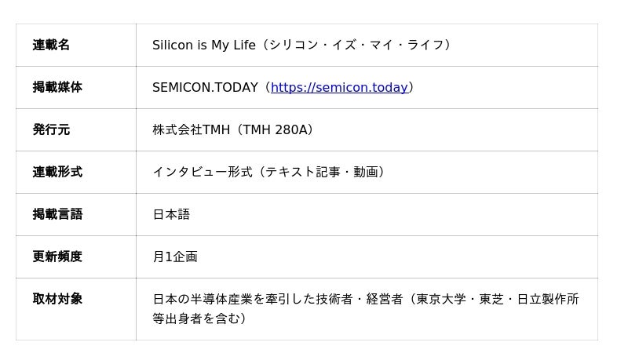Click the 連載形式 row label
Screen dimensions: 628x364
(x=57, y=173)
